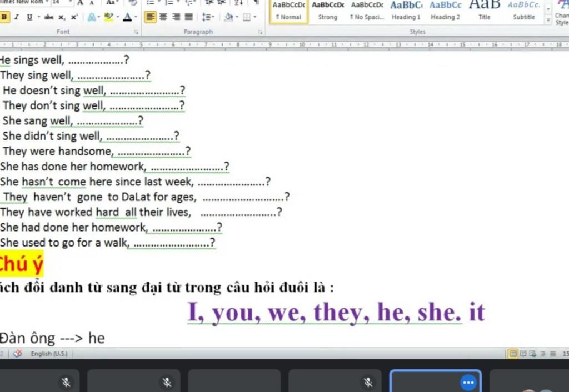Open Font dialog launcher
The image size is (569, 392).
pos(136,32)
